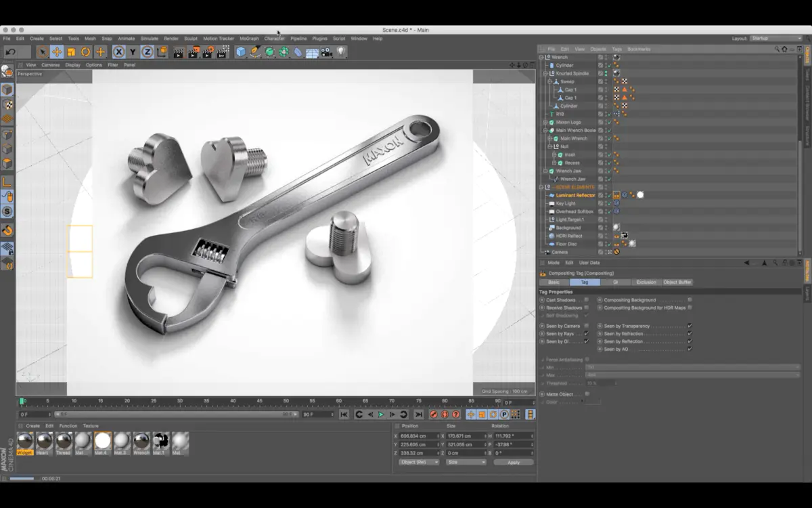Image resolution: width=812 pixels, height=508 pixels.
Task: Click the Luminant Reflector compositing tag
Action: coord(616,195)
